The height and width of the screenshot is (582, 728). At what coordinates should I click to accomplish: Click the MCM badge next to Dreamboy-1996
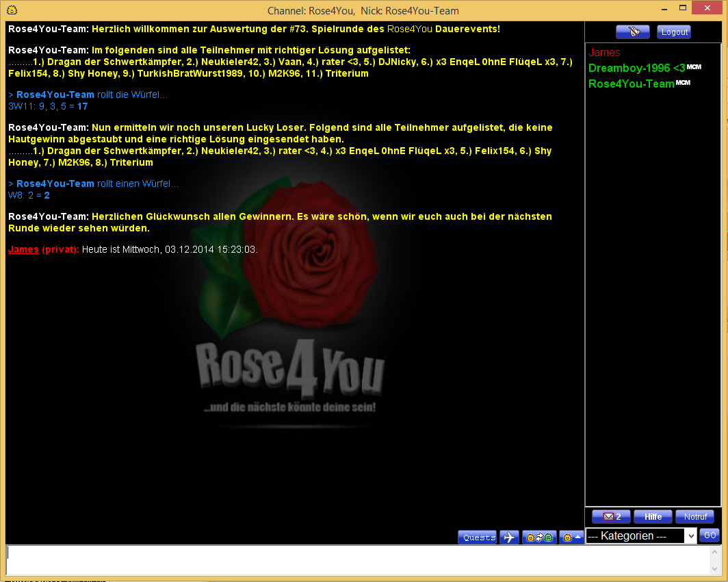[694, 66]
